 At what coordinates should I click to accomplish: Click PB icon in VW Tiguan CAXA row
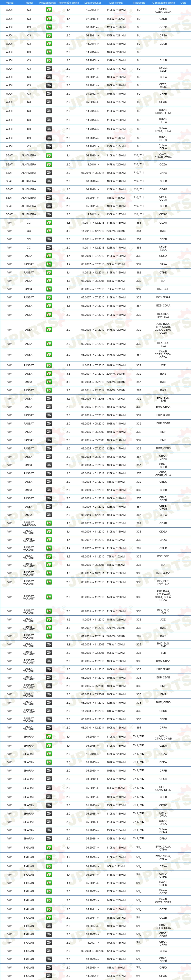point(49,867)
